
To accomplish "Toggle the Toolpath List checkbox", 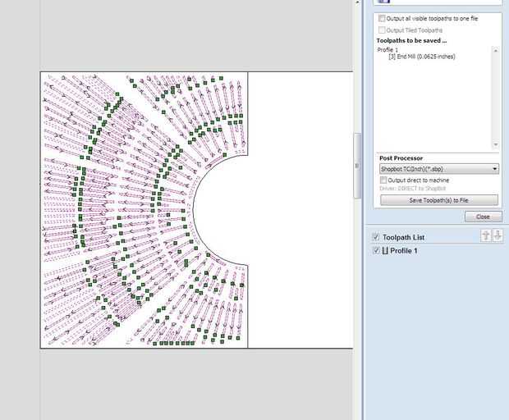I will [376, 237].
